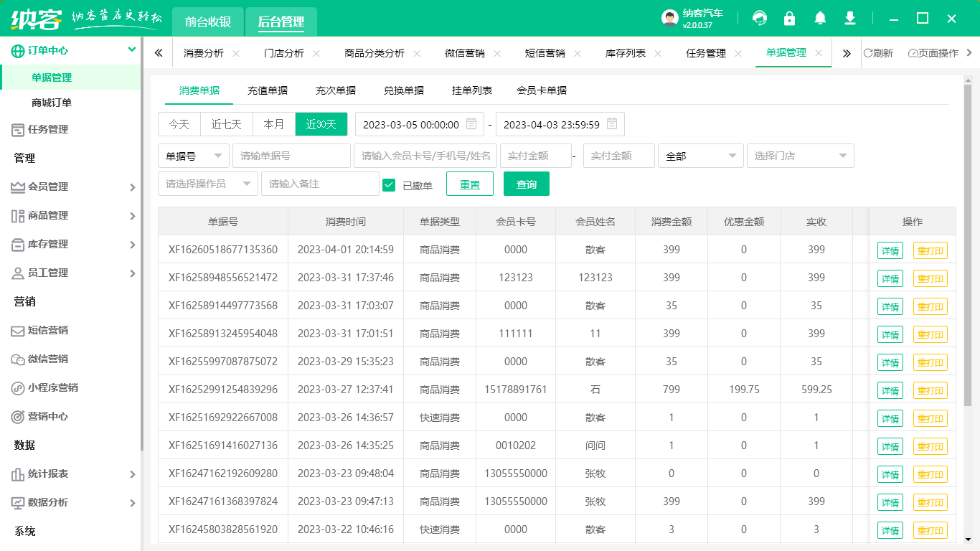
Task: Open the notifications bell icon
Action: 820,19
